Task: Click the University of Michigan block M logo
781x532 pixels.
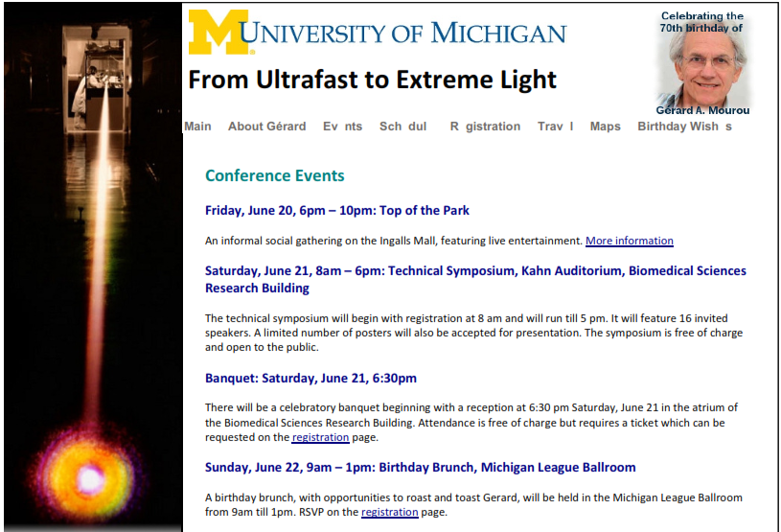Action: click(219, 32)
